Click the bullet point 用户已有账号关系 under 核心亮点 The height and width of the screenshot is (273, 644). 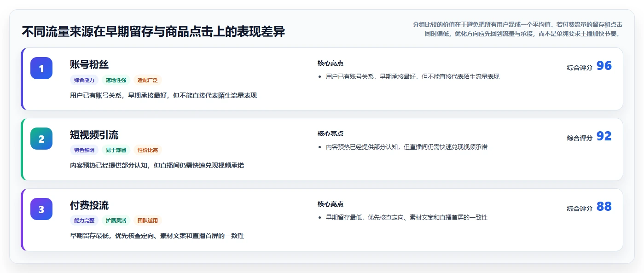[412, 76]
